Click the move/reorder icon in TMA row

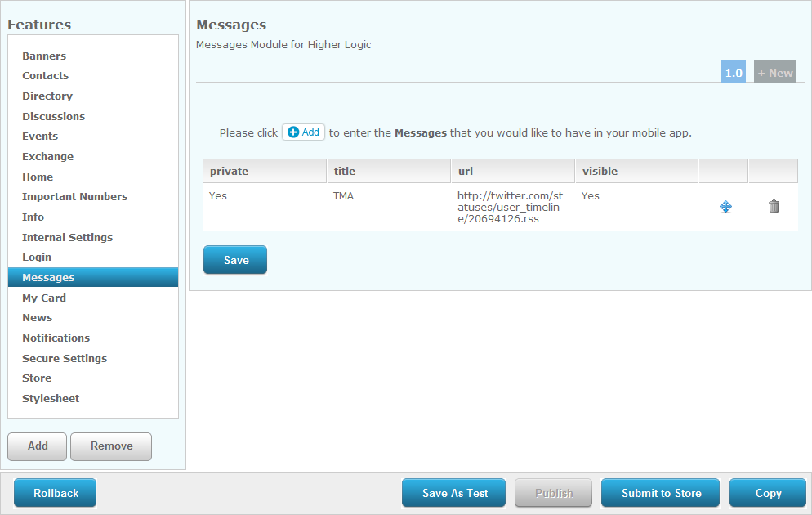coord(725,207)
